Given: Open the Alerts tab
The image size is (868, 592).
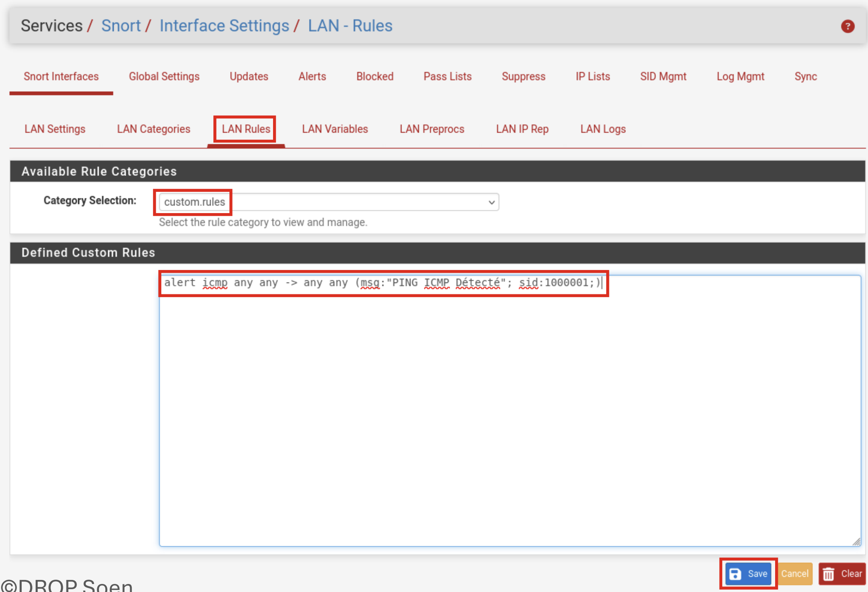Looking at the screenshot, I should point(312,77).
